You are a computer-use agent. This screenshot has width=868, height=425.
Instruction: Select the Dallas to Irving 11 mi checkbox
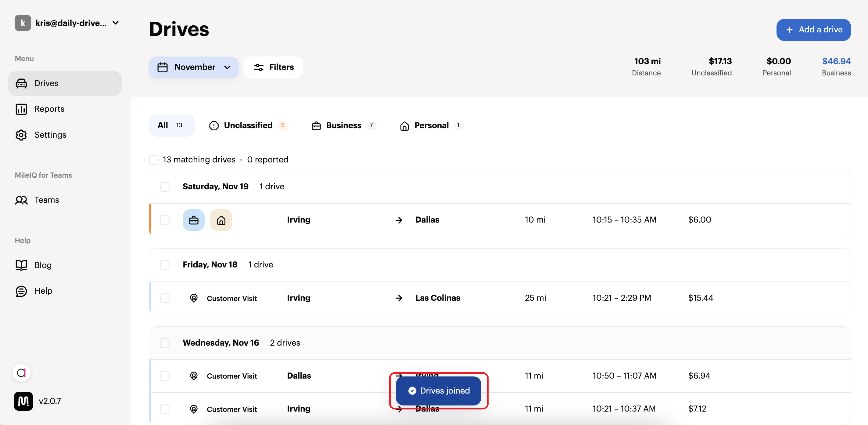point(164,376)
